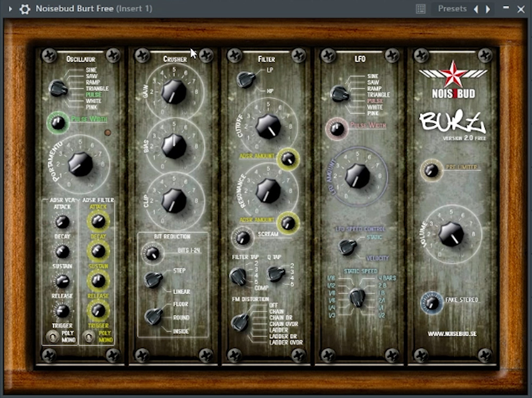This screenshot has width=532, height=398.
Task: Go to previous preset arrow
Action: click(x=476, y=9)
